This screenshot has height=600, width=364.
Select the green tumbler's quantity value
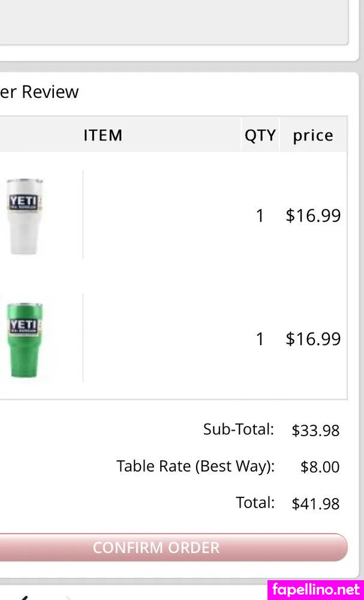coord(260,340)
